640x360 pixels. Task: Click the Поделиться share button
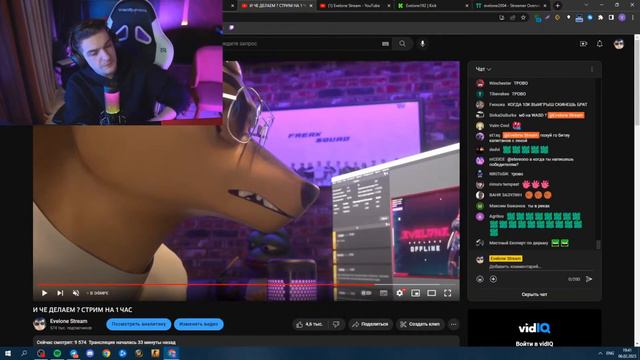[370, 324]
